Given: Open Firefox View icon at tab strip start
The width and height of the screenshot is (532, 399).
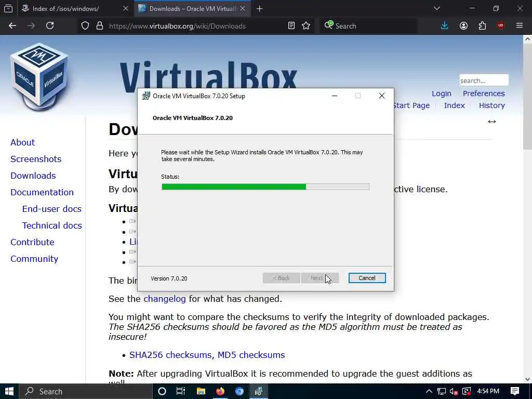Looking at the screenshot, I should 8,8.
